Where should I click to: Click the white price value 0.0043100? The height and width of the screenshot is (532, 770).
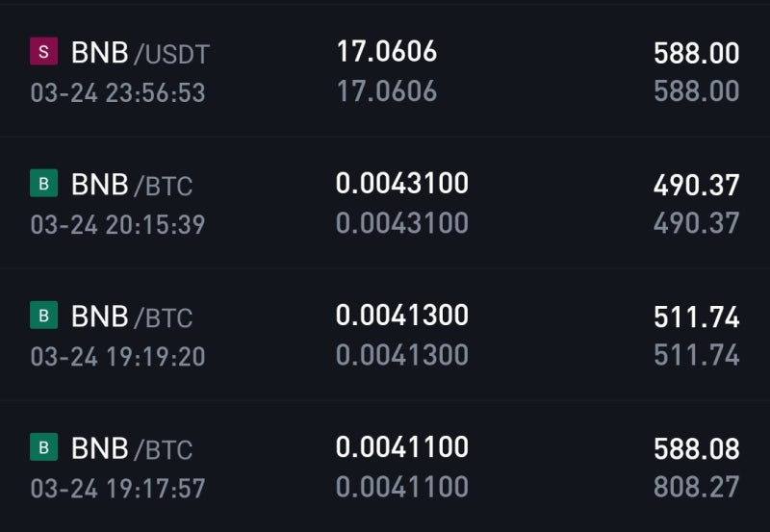pyautogui.click(x=402, y=184)
